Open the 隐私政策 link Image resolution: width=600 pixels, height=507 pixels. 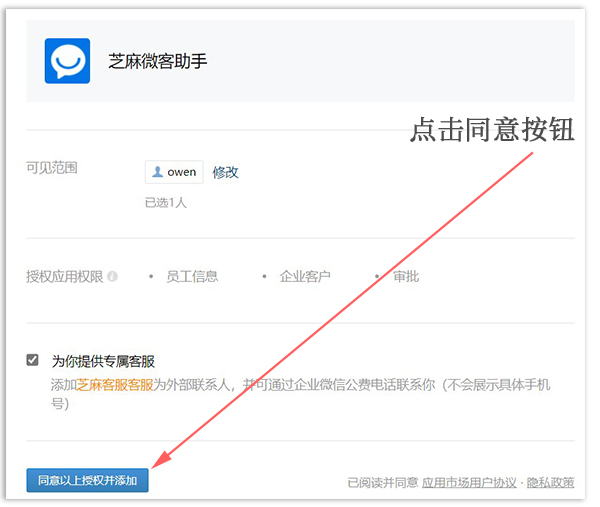550,483
